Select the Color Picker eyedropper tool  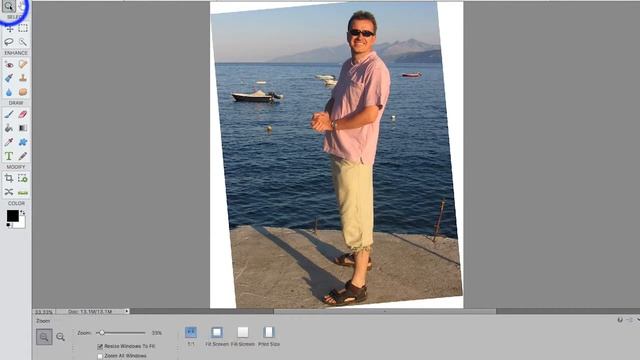[x=9, y=142]
